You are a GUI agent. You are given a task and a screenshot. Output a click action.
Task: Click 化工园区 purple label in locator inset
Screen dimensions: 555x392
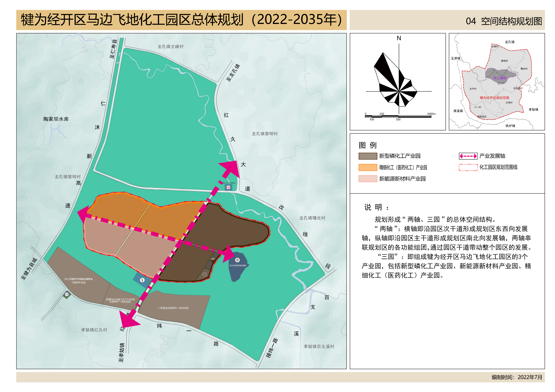pyautogui.click(x=500, y=78)
